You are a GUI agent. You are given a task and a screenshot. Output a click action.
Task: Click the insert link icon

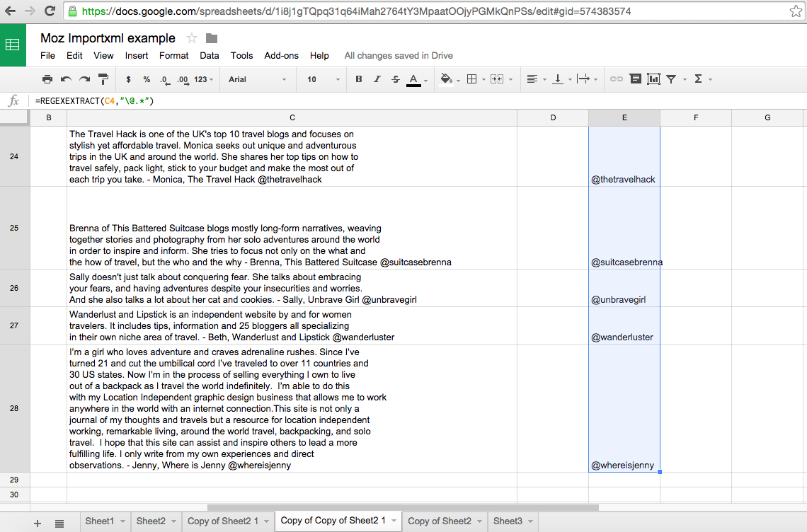[x=616, y=79]
